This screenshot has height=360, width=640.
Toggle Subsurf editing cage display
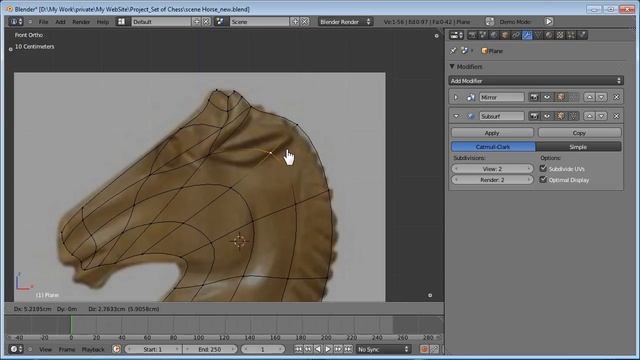[573, 116]
